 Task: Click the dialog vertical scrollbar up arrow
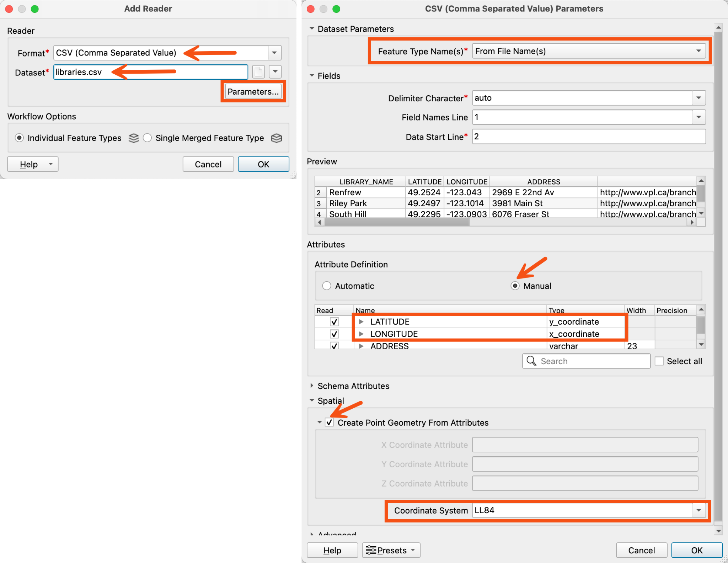click(718, 27)
